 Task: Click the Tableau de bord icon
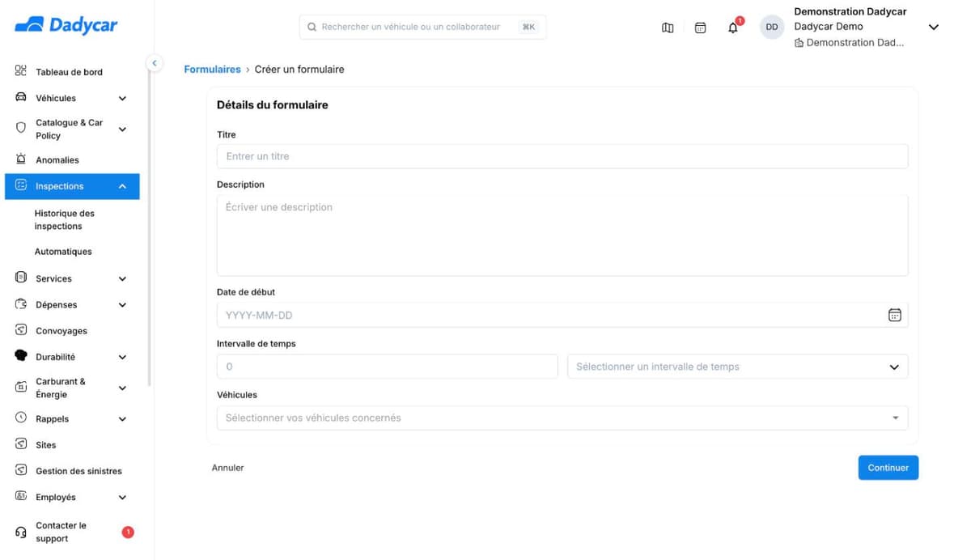coord(21,71)
